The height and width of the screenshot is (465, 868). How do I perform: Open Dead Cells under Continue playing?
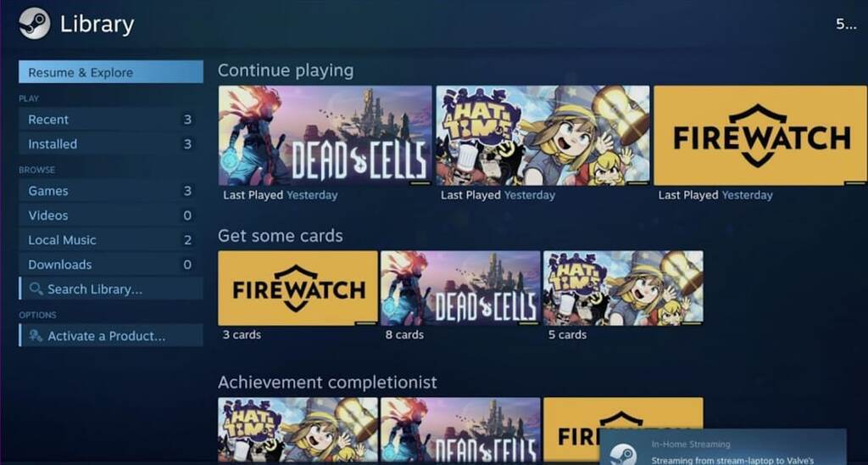coord(325,135)
